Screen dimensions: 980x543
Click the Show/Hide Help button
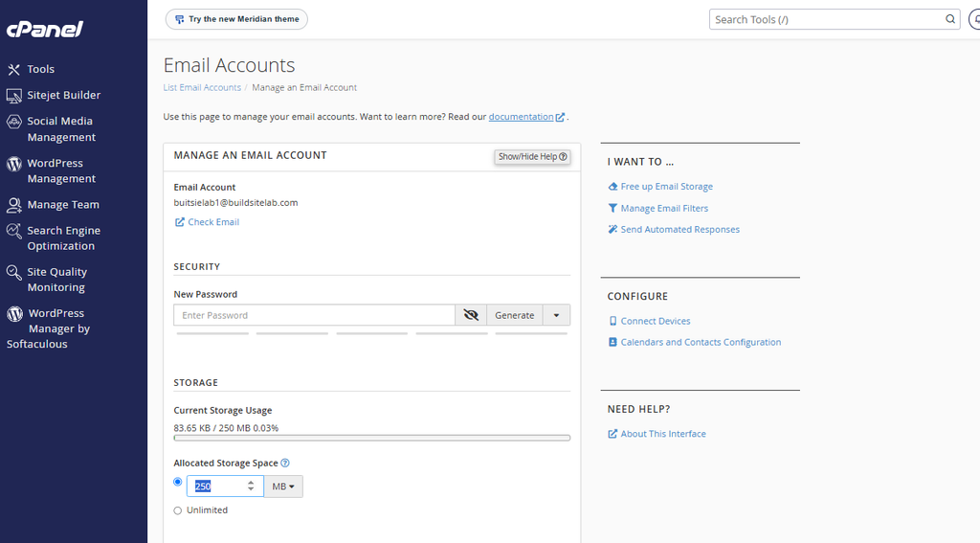point(532,156)
